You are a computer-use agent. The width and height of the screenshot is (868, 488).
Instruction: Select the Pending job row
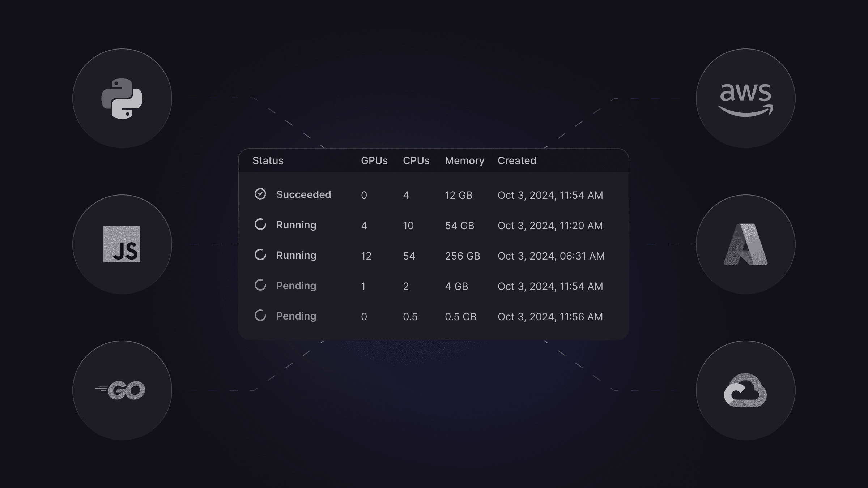pos(433,286)
